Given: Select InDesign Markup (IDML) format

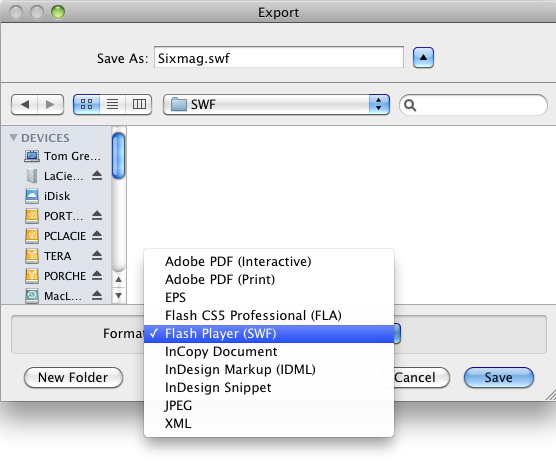Looking at the screenshot, I should pos(240,369).
